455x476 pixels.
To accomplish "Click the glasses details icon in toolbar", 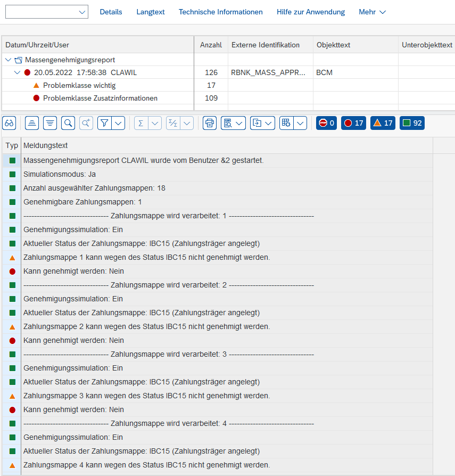I will [9, 123].
